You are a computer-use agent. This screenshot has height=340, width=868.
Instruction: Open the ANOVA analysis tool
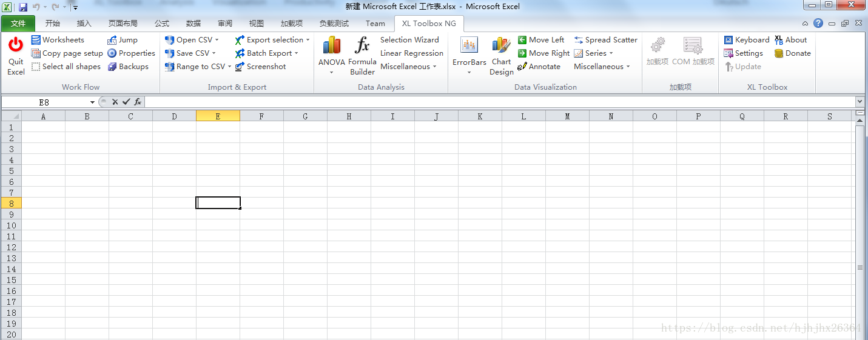coord(331,55)
